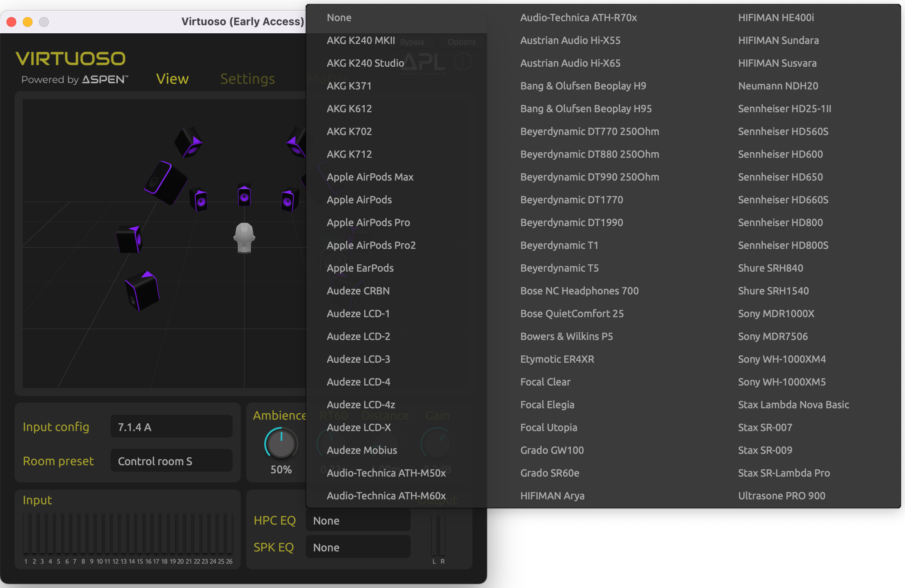
Task: Switch to the View tab
Action: point(172,79)
